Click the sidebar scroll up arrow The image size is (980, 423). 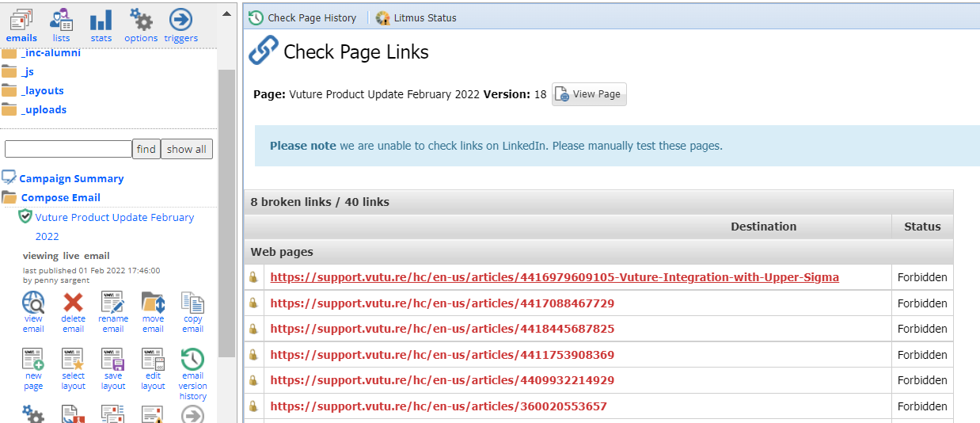tap(227, 13)
